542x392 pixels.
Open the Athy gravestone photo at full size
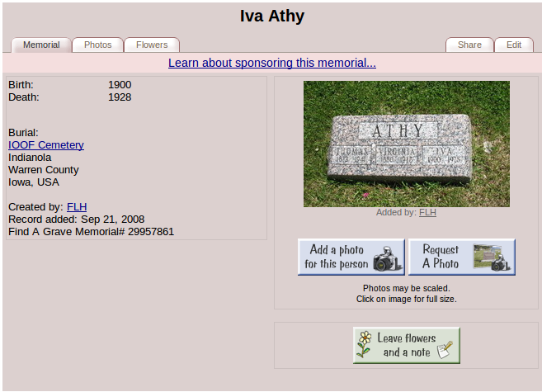pos(406,144)
